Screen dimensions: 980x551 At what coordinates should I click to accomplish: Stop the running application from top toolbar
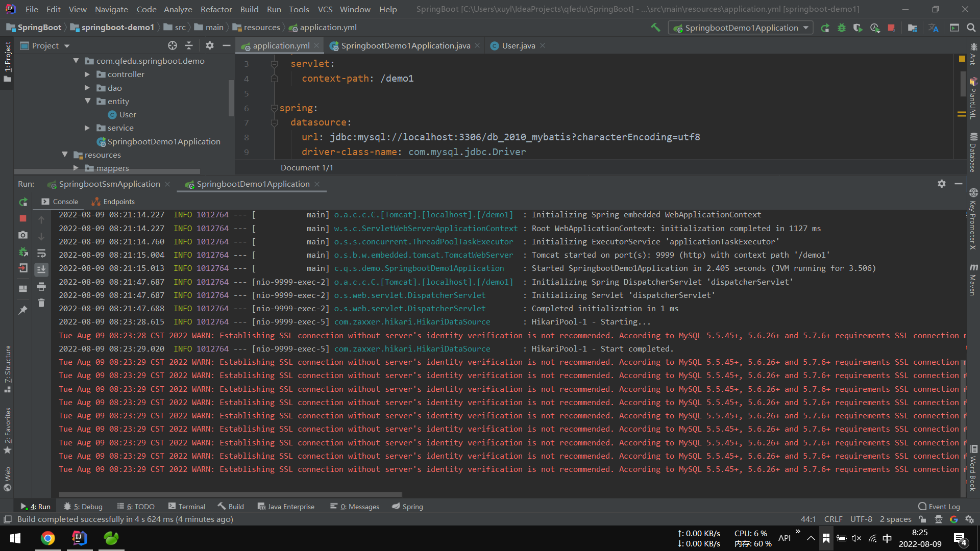[891, 28]
